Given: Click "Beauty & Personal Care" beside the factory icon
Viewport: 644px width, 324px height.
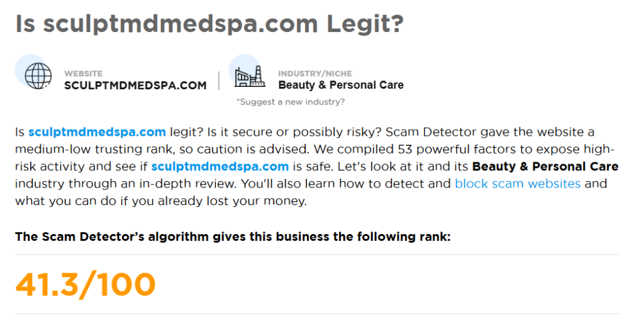Looking at the screenshot, I should [341, 85].
